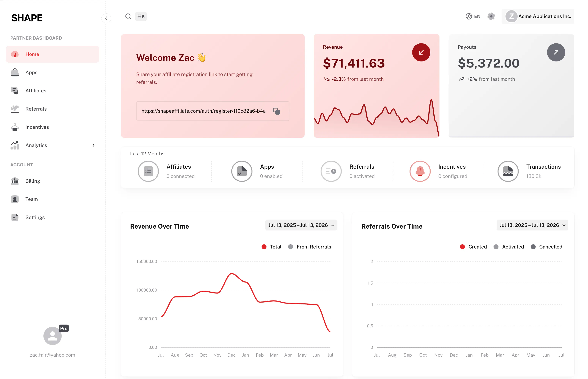Screen dimensions: 588x379
Task: Click the affiliate registration URL field
Action: pyautogui.click(x=213, y=111)
